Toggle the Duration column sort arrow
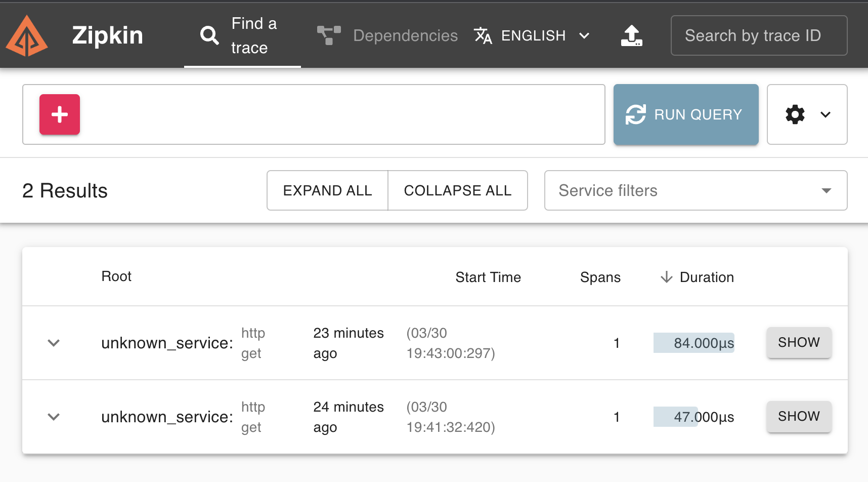The width and height of the screenshot is (868, 482). [x=665, y=277]
